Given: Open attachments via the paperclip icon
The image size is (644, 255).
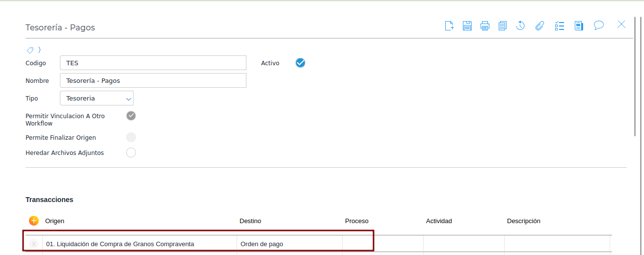Looking at the screenshot, I should point(539,25).
